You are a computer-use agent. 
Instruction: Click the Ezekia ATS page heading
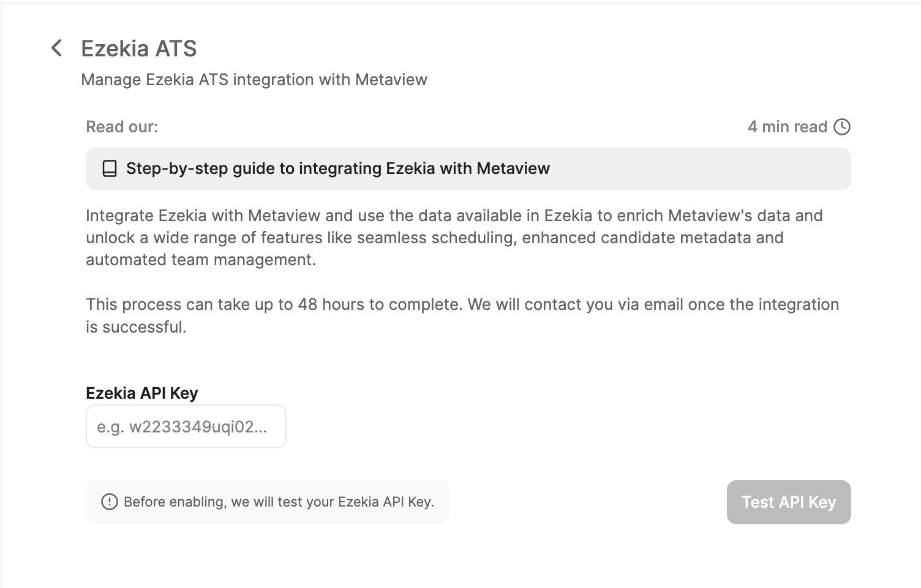pos(138,48)
